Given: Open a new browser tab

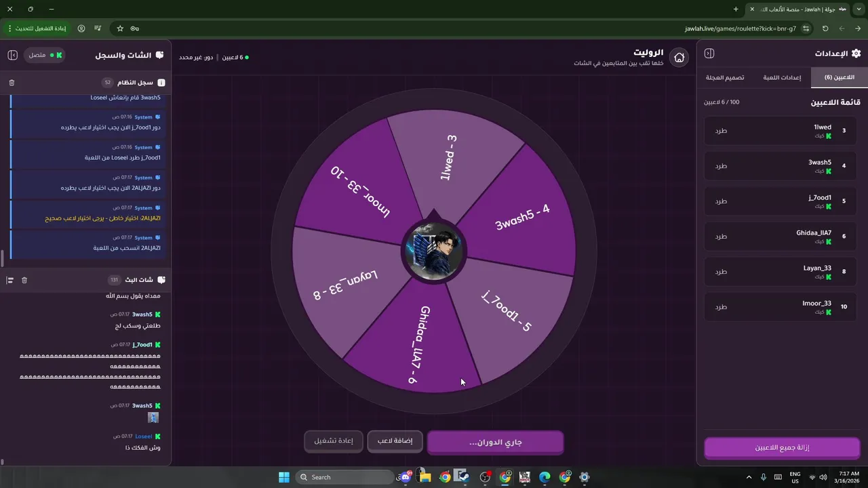Looking at the screenshot, I should click(x=736, y=9).
